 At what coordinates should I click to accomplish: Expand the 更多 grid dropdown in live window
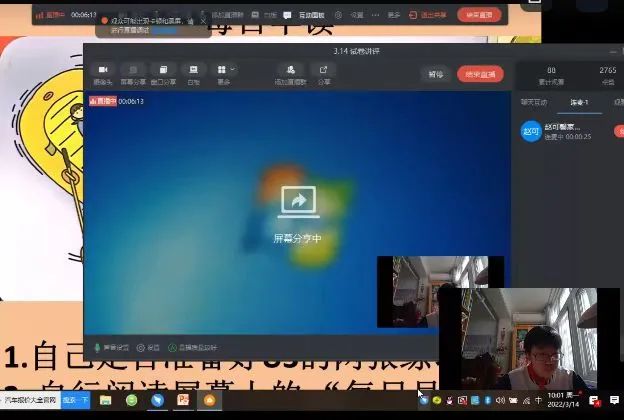tap(225, 70)
